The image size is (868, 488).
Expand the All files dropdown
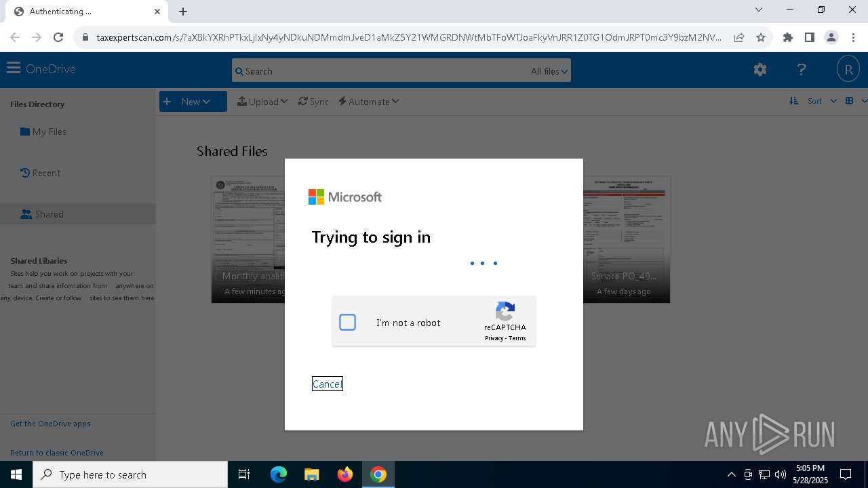pyautogui.click(x=549, y=71)
